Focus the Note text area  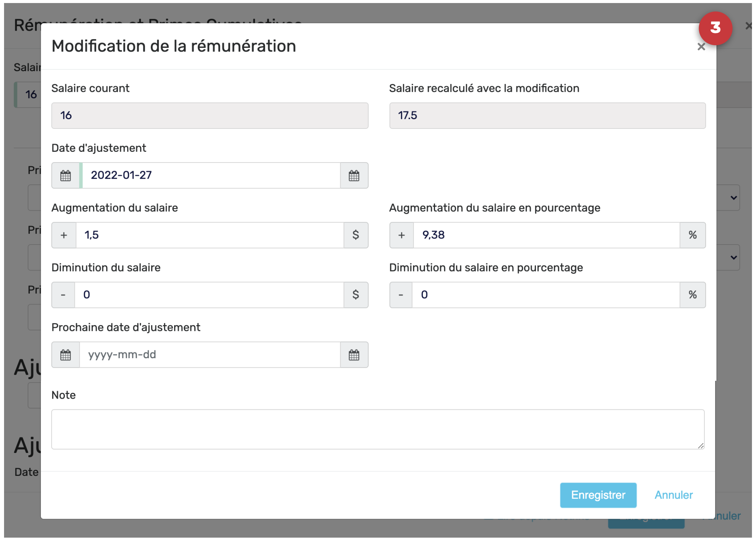point(377,430)
